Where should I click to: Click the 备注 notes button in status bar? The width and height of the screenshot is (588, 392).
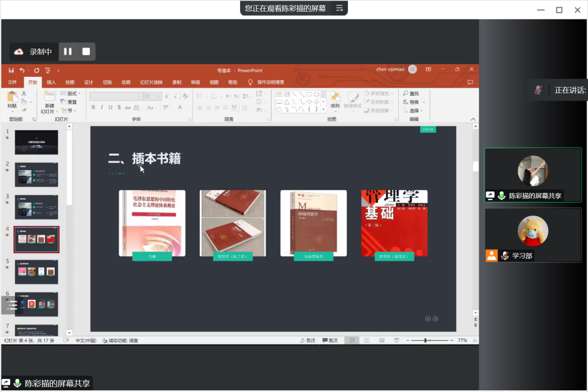point(308,340)
